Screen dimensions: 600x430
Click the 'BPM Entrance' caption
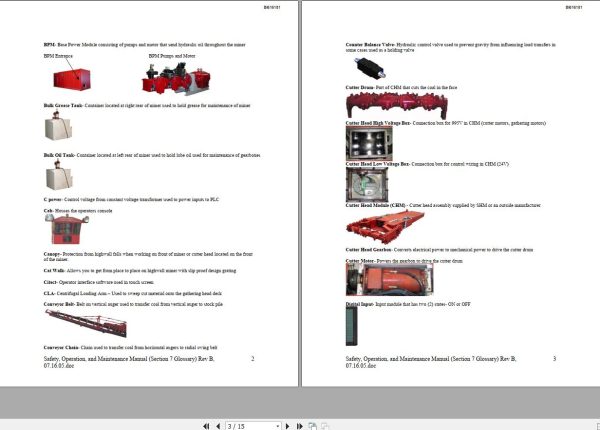58,56
